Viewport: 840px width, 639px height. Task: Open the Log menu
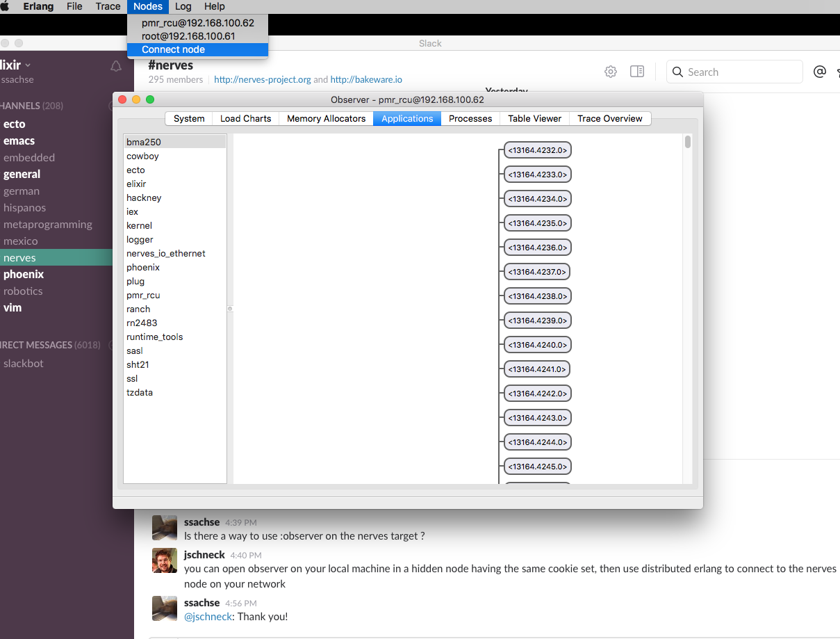click(183, 6)
